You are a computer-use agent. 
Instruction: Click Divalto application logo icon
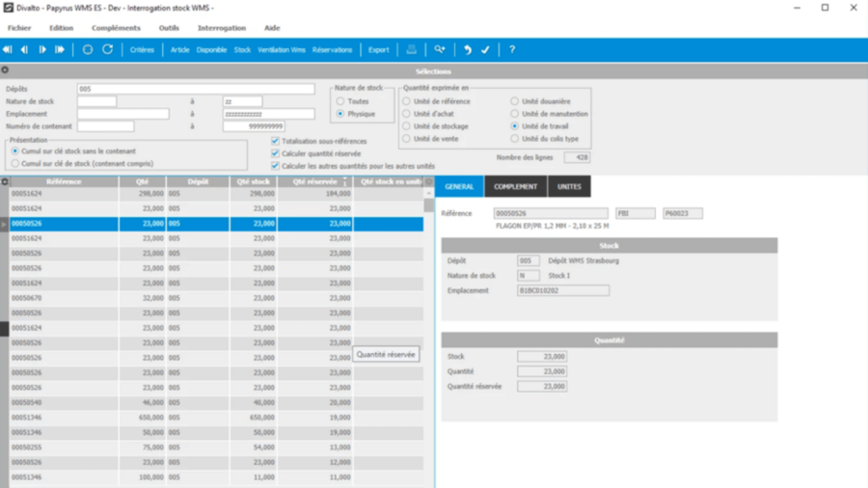tap(9, 8)
